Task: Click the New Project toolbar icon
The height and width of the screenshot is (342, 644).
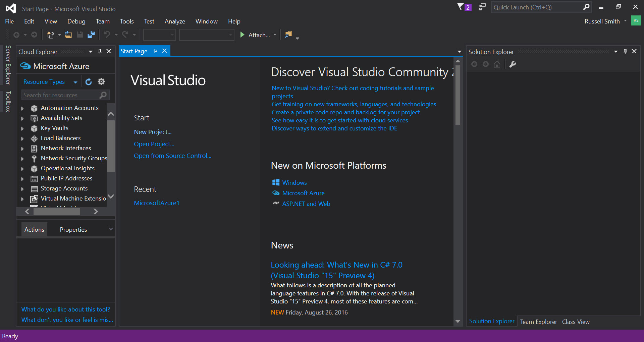Action: [x=50, y=35]
